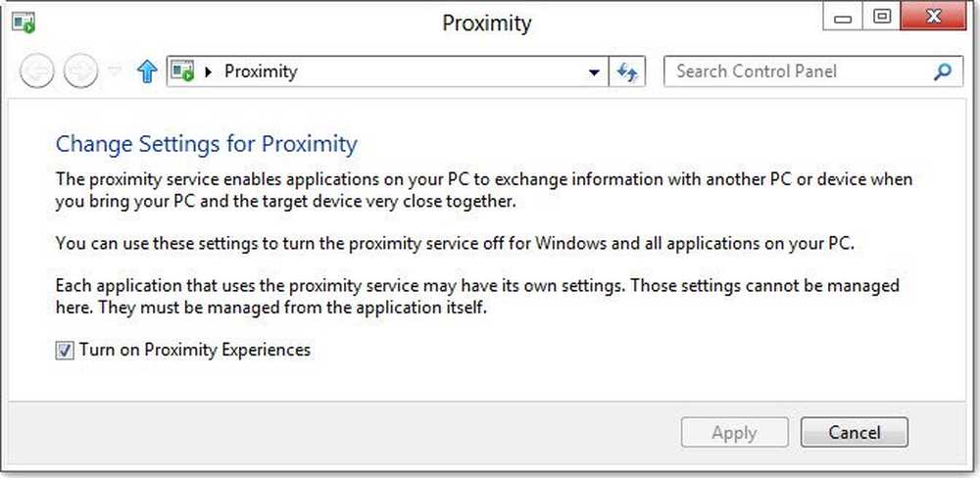Uncheck Turn on Proximity Experiences checkbox
The width and height of the screenshot is (980, 478).
coord(65,351)
